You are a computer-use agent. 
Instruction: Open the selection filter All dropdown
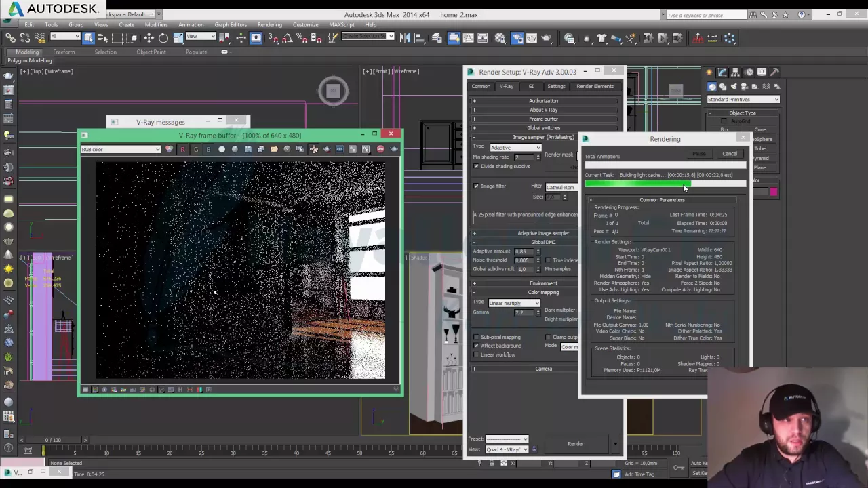tap(65, 37)
